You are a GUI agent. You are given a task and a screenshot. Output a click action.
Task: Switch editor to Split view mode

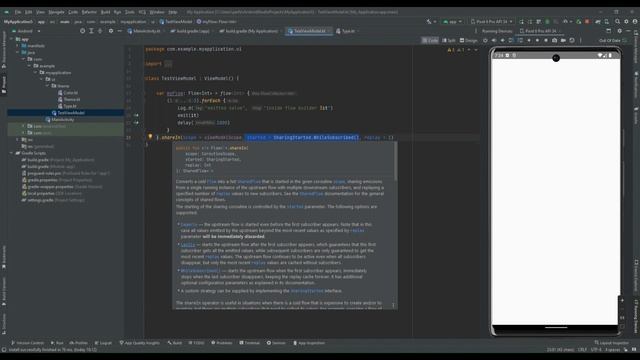click(x=449, y=40)
